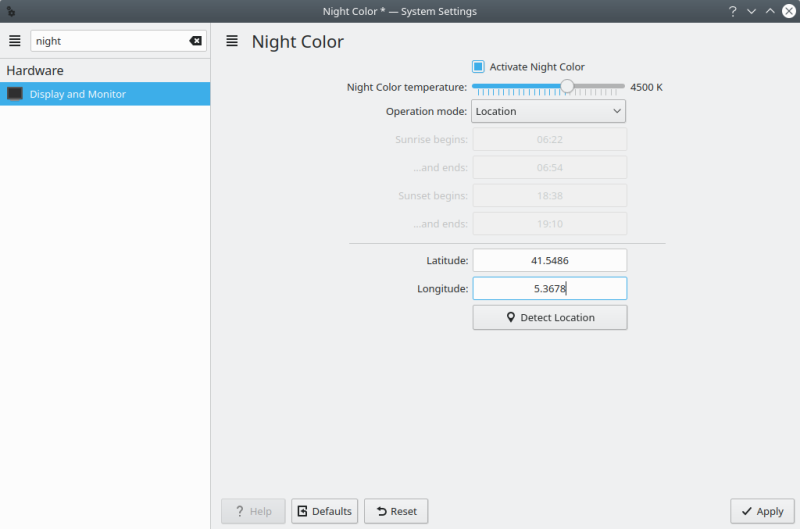Image resolution: width=800 pixels, height=529 pixels.
Task: Clear the search text with backspace icon
Action: tap(195, 41)
